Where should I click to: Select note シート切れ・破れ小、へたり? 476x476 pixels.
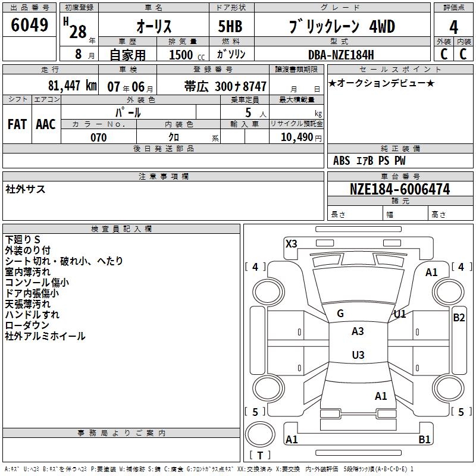pyautogui.click(x=64, y=261)
